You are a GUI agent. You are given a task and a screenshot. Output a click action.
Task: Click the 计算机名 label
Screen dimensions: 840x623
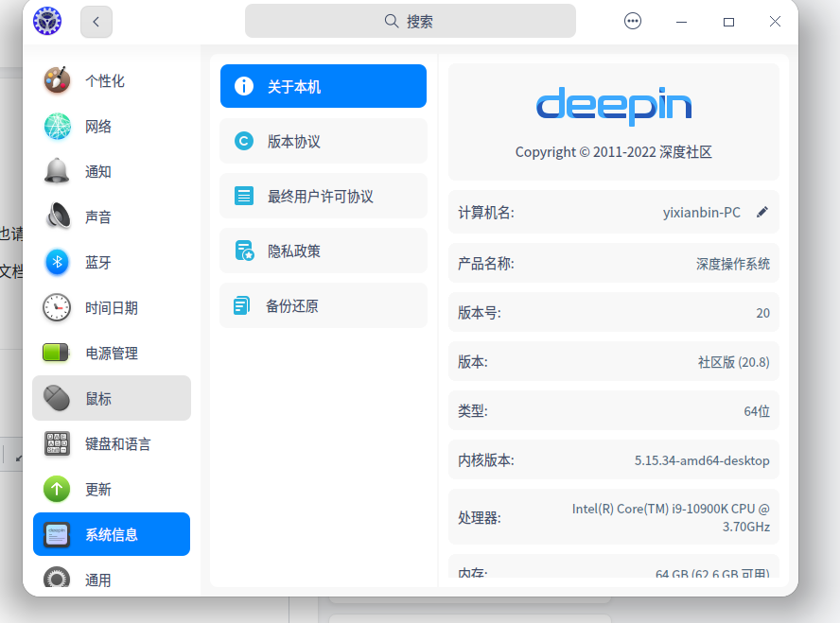[486, 213]
